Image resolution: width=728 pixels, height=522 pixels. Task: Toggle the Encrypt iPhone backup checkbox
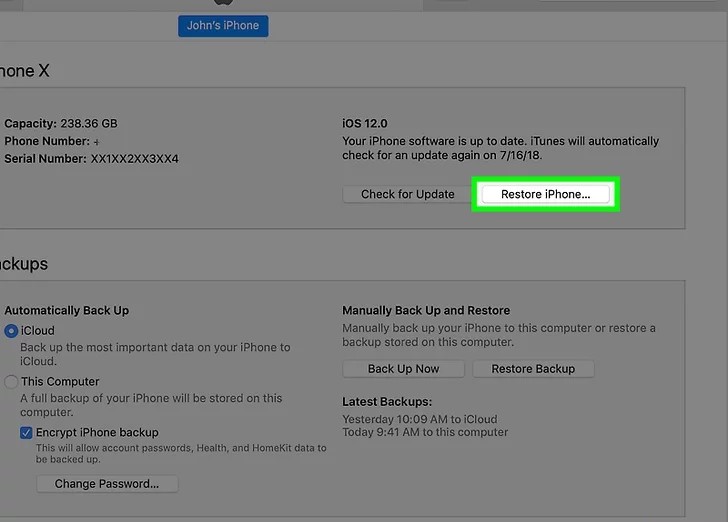pos(26,433)
